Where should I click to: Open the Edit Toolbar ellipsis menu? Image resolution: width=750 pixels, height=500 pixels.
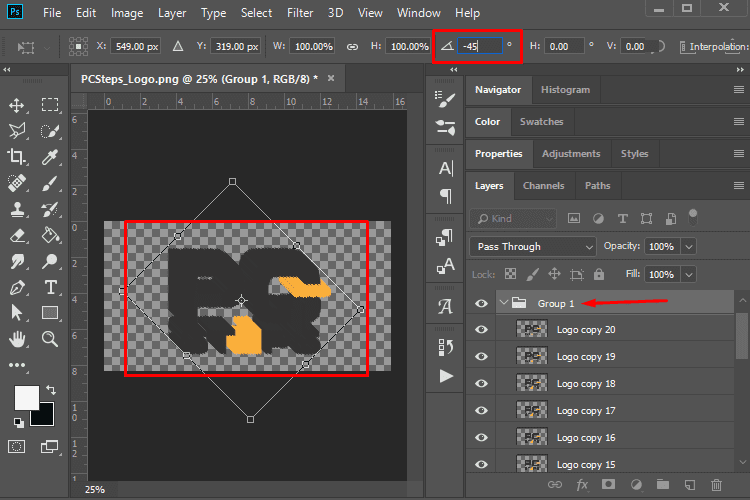pyautogui.click(x=17, y=365)
